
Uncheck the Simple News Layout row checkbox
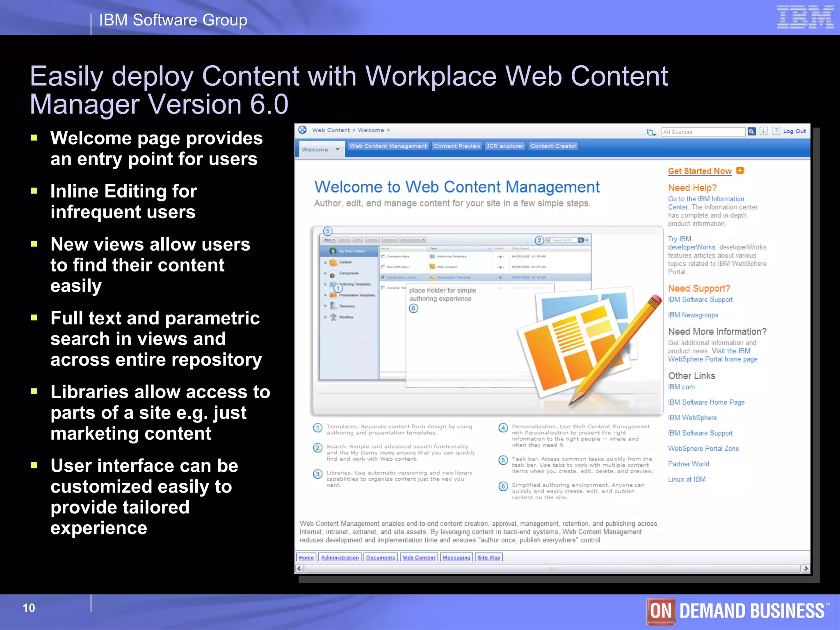coord(383,277)
